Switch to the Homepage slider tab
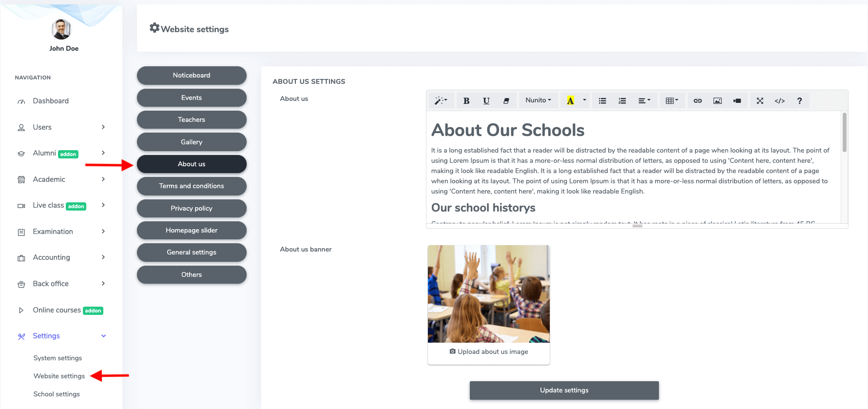This screenshot has width=868, height=409. [192, 231]
